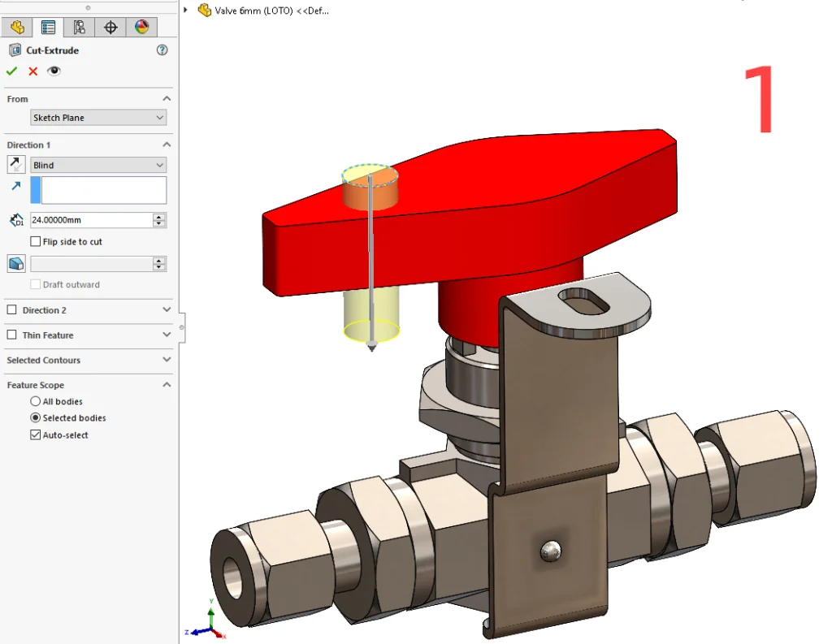Expand the Selected Contours section
Image resolution: width=832 pixels, height=644 pixels.
click(x=167, y=360)
